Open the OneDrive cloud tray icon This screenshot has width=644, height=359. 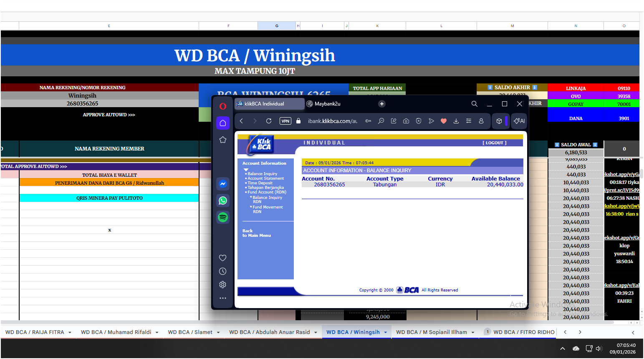pyautogui.click(x=576, y=349)
